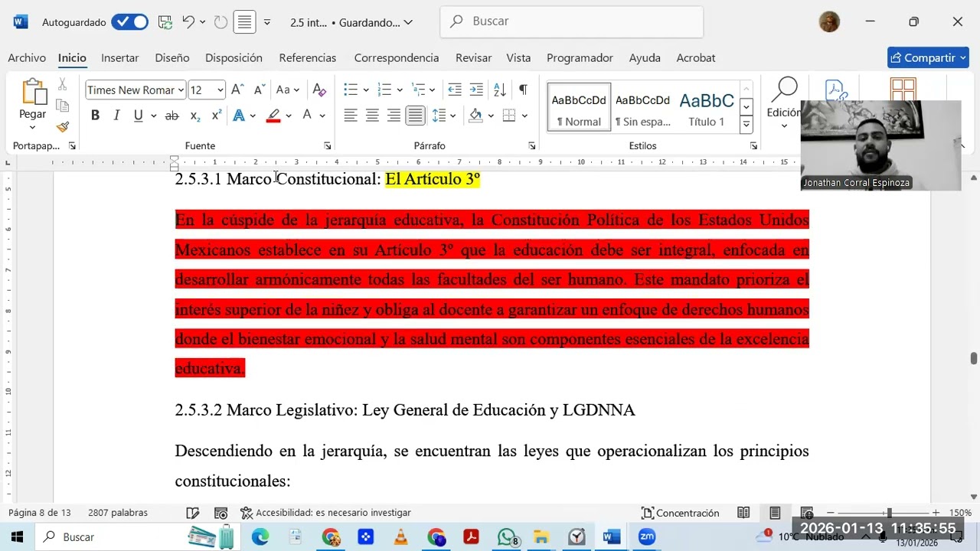980x551 pixels.
Task: Cut the selection
Action: tap(63, 84)
